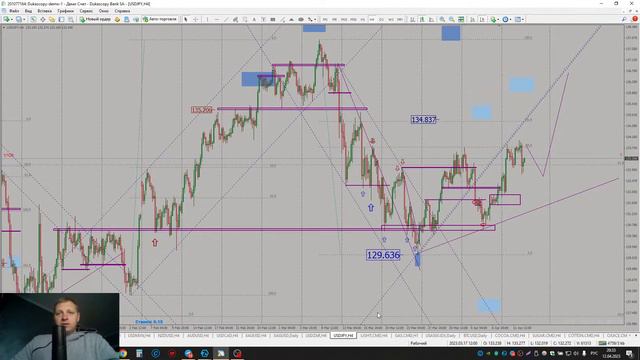Select the D1 timeframe button
This screenshot has height=360, width=640.
click(x=381, y=19)
